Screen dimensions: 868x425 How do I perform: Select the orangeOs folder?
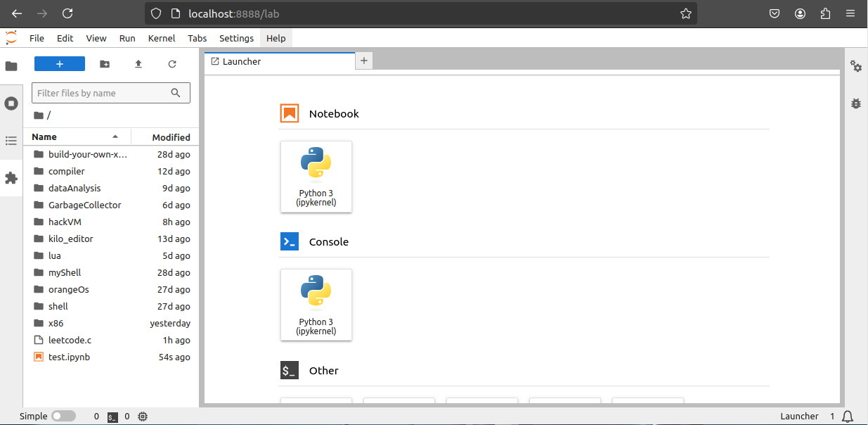click(111, 289)
